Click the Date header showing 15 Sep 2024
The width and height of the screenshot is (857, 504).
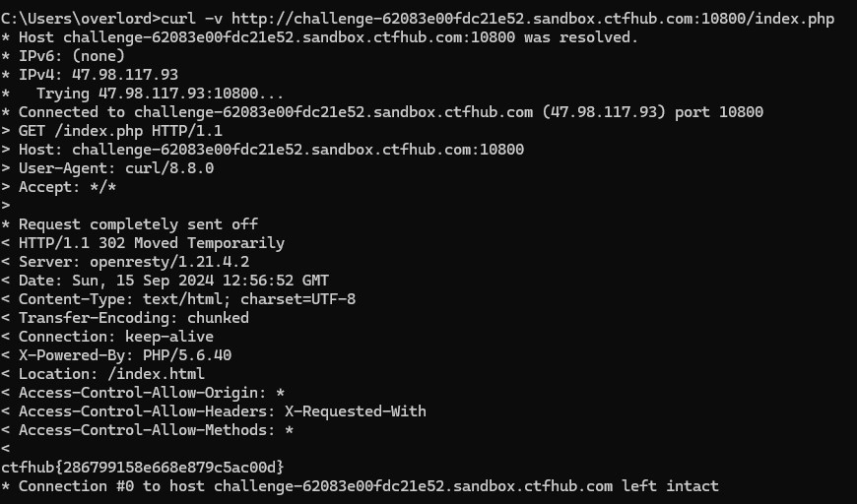click(x=173, y=280)
